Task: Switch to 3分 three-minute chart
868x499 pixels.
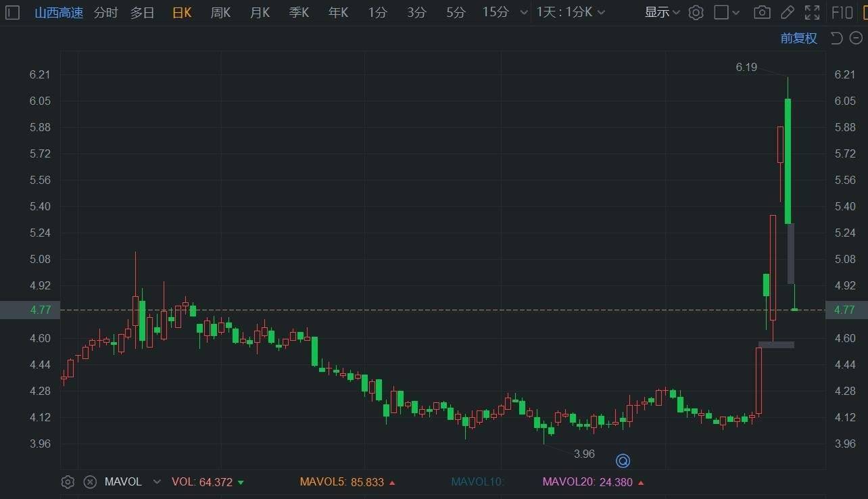Action: (x=417, y=12)
